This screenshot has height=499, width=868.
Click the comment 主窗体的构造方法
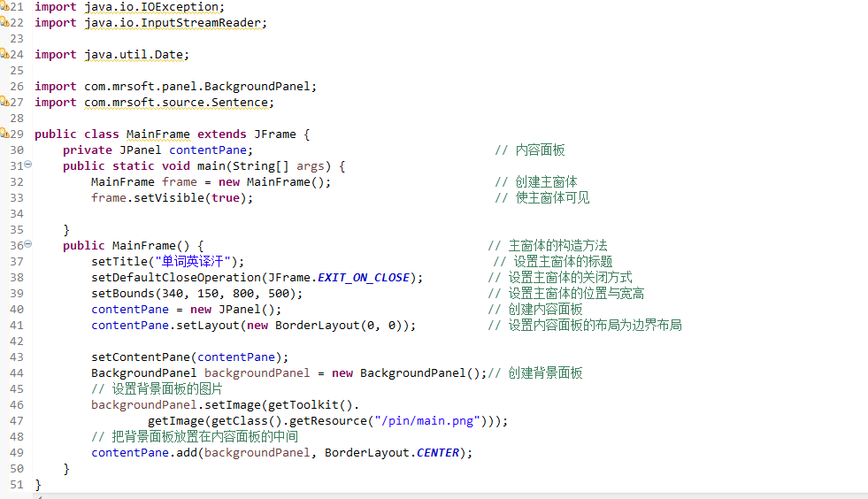click(548, 245)
